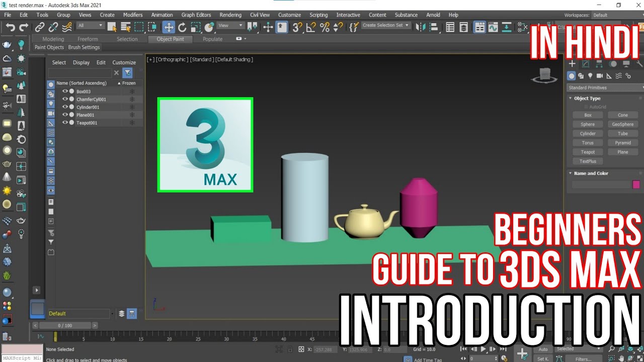Click the ViewCube in the viewport
The height and width of the screenshot is (362, 644).
pyautogui.click(x=545, y=75)
